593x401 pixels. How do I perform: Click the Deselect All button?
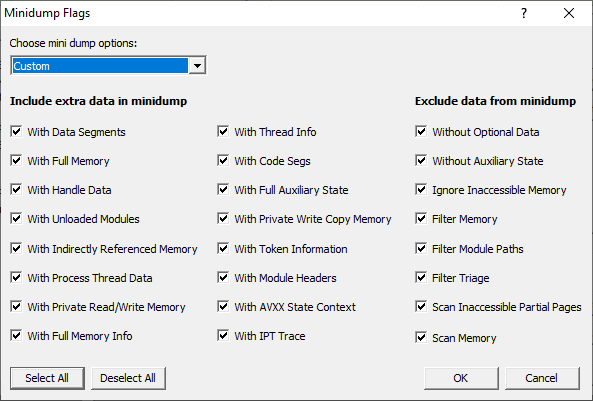[x=128, y=378]
